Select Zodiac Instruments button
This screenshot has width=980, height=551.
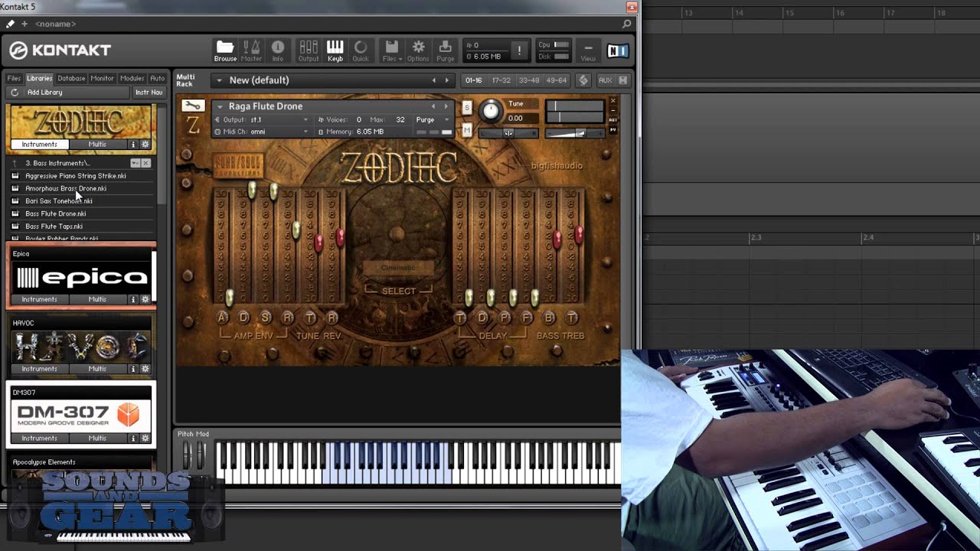(x=39, y=144)
